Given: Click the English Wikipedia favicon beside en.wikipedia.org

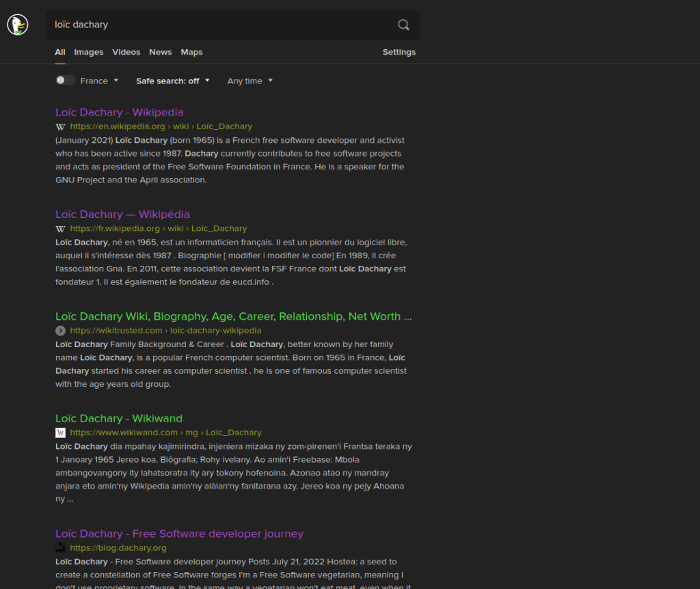Looking at the screenshot, I should click(x=60, y=126).
